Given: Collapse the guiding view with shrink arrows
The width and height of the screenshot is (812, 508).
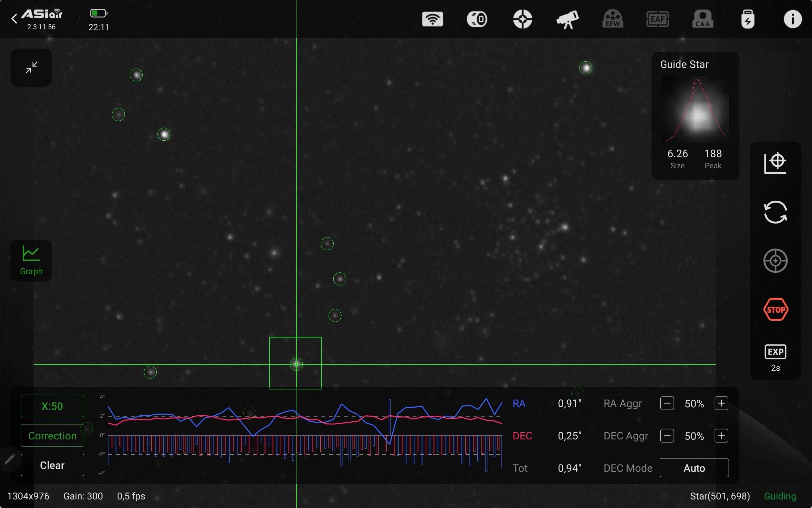Looking at the screenshot, I should 31,67.
